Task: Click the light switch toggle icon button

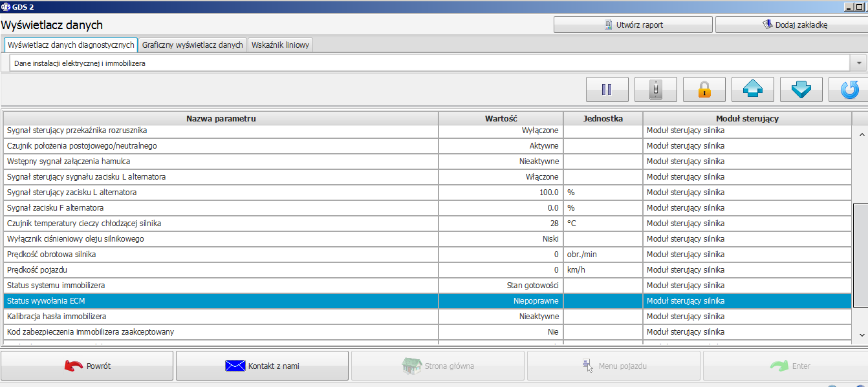Action: click(x=656, y=90)
